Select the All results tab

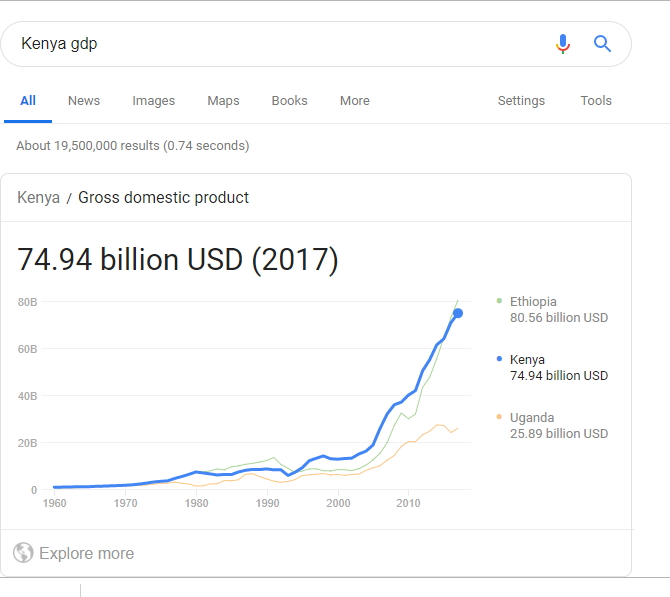coord(28,101)
